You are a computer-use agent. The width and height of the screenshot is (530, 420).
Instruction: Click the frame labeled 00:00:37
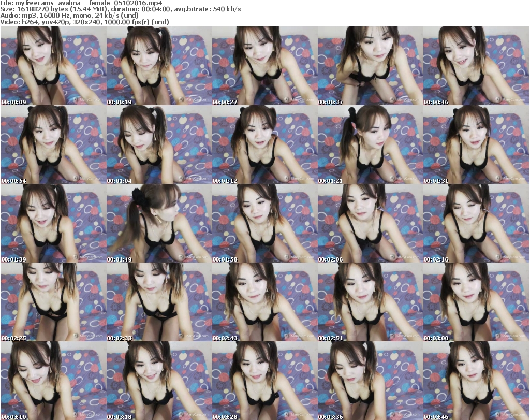370,66
